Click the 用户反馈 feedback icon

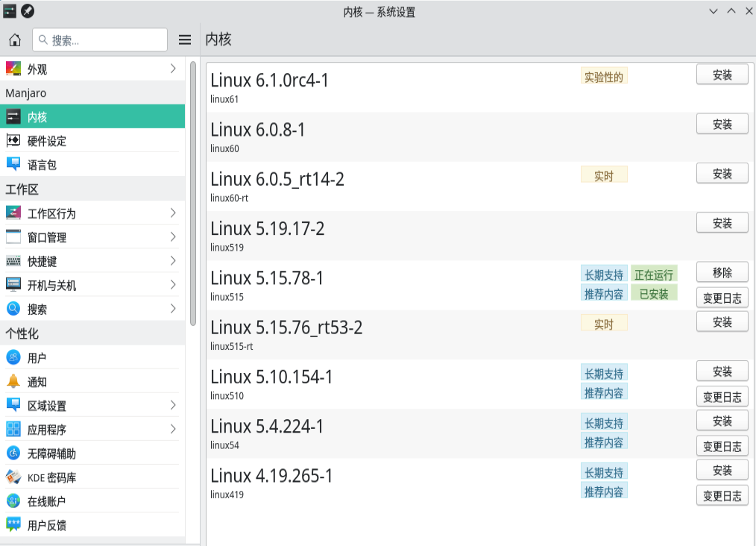(13, 525)
